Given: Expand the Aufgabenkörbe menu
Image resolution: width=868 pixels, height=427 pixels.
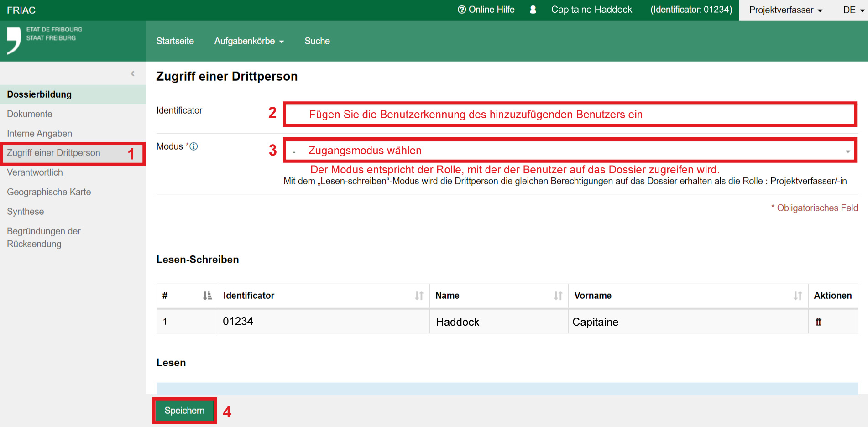Looking at the screenshot, I should click(x=249, y=41).
